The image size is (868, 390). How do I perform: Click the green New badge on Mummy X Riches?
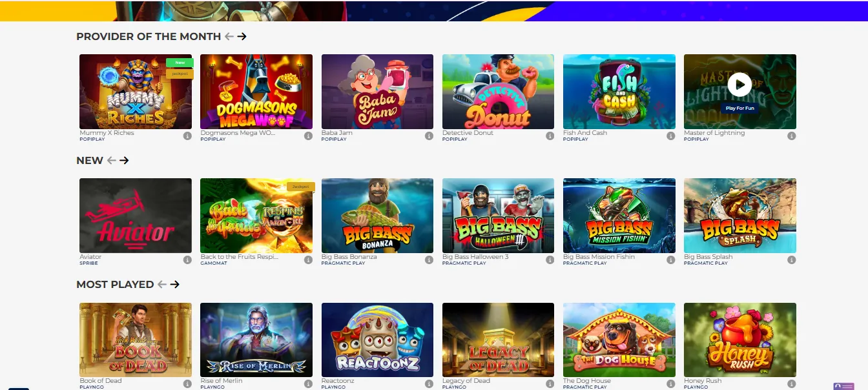point(180,63)
